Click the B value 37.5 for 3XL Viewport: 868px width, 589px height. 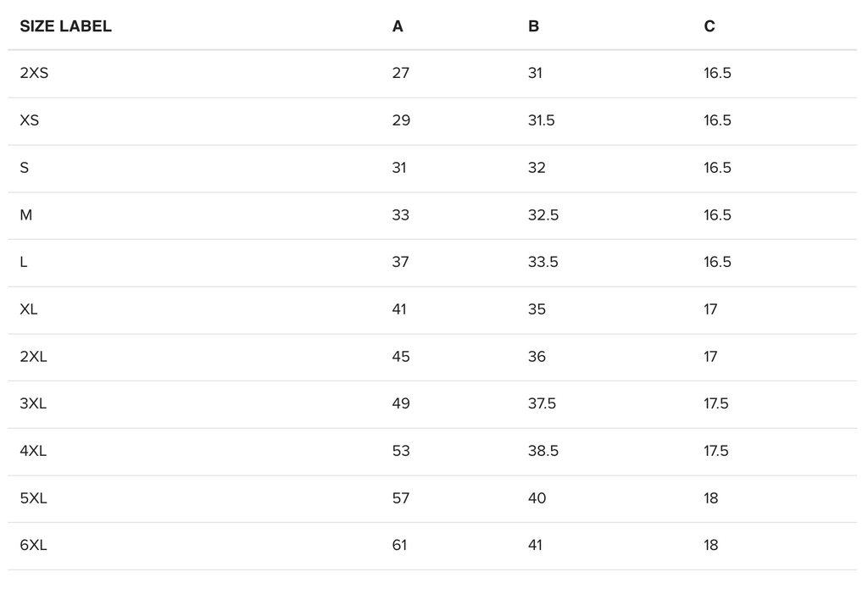(x=542, y=403)
